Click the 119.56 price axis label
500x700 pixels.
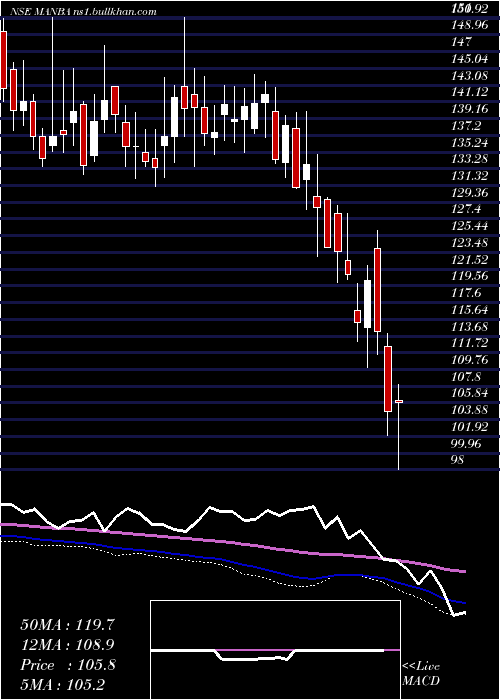(x=470, y=276)
